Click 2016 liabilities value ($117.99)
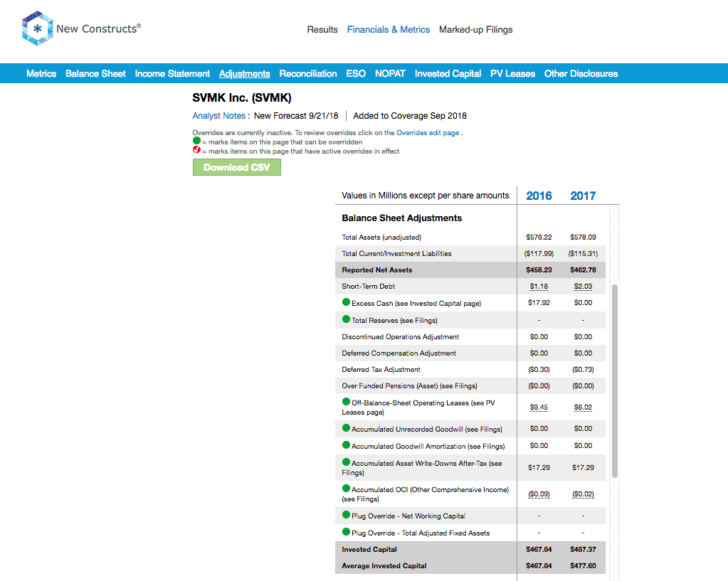The height and width of the screenshot is (581, 728). (x=539, y=253)
